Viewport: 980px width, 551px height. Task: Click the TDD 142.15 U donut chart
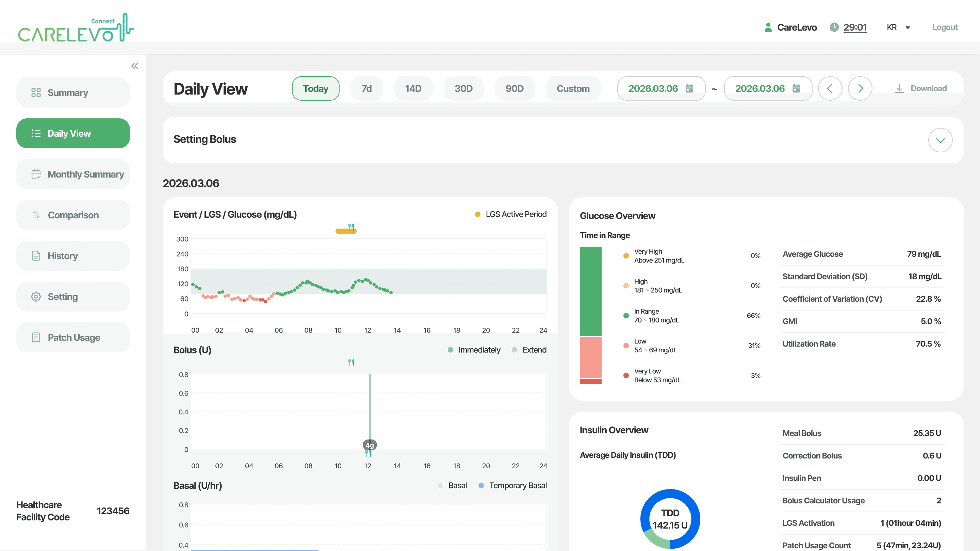670,519
